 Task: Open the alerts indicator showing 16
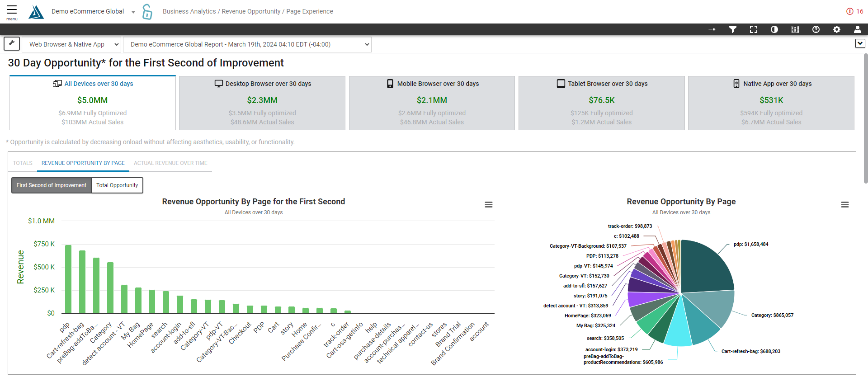pos(855,11)
